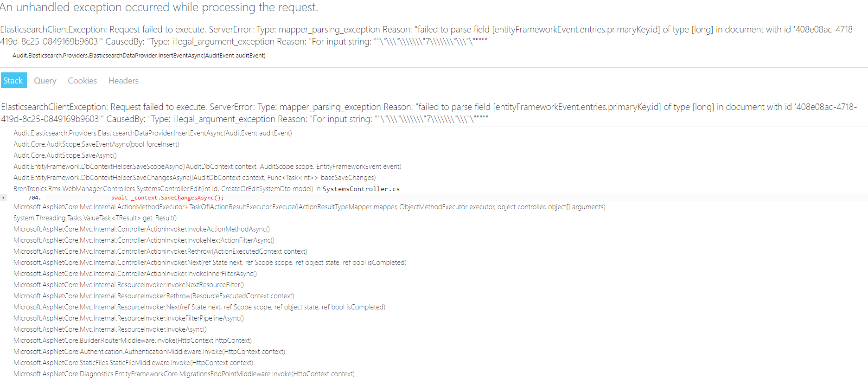Expand the InsertEventAsync stack frame

[x=153, y=133]
